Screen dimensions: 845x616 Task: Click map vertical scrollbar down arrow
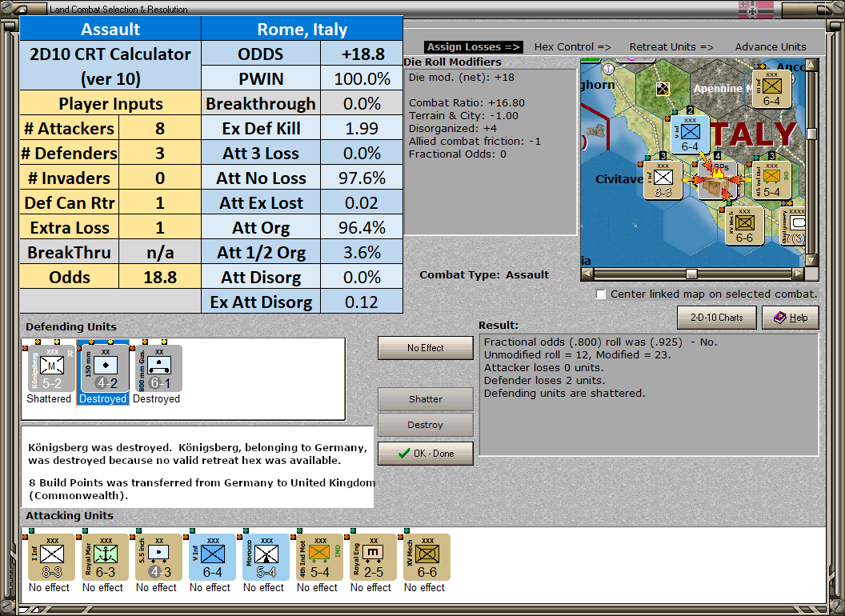pyautogui.click(x=811, y=260)
